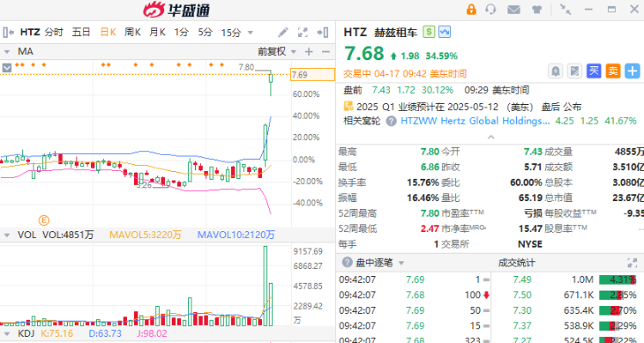This screenshot has width=644, height=343.
Task: Open HTZWW Hertz Global Holdings warrant link
Action: (x=475, y=121)
